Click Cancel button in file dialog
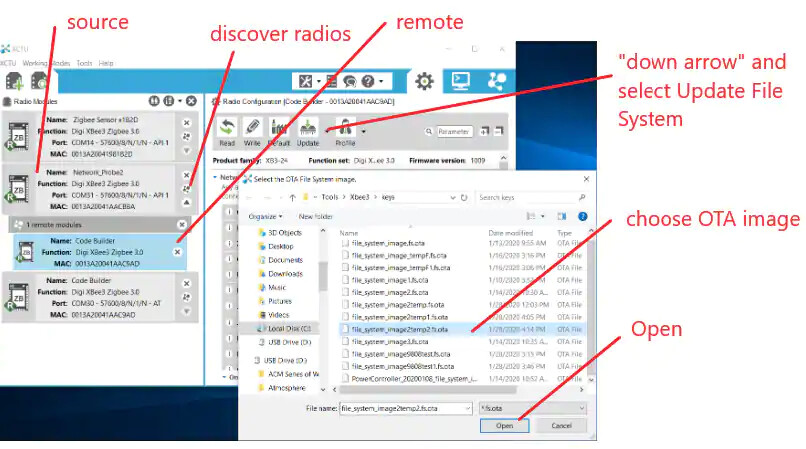This screenshot has height=449, width=806. (x=561, y=425)
